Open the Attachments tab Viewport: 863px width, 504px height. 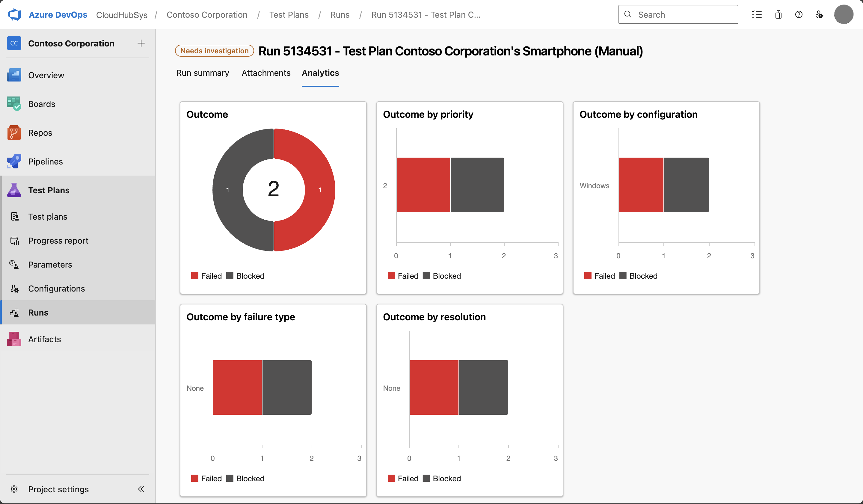coord(266,73)
